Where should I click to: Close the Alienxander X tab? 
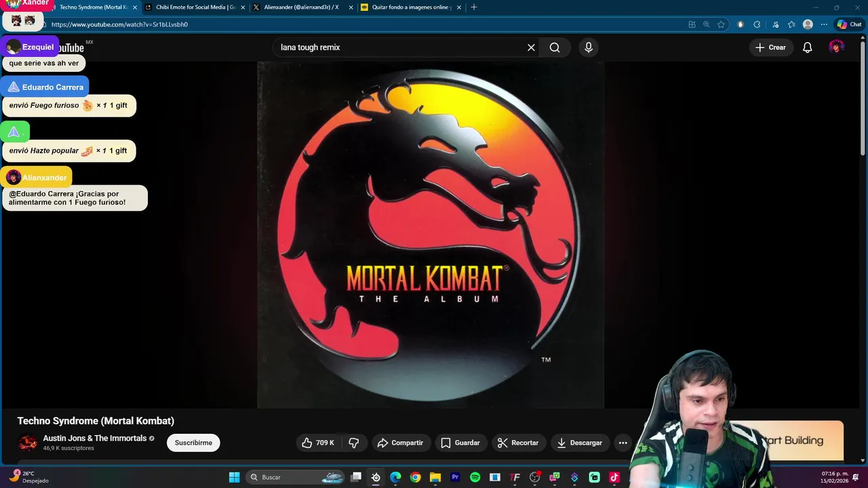click(x=351, y=7)
